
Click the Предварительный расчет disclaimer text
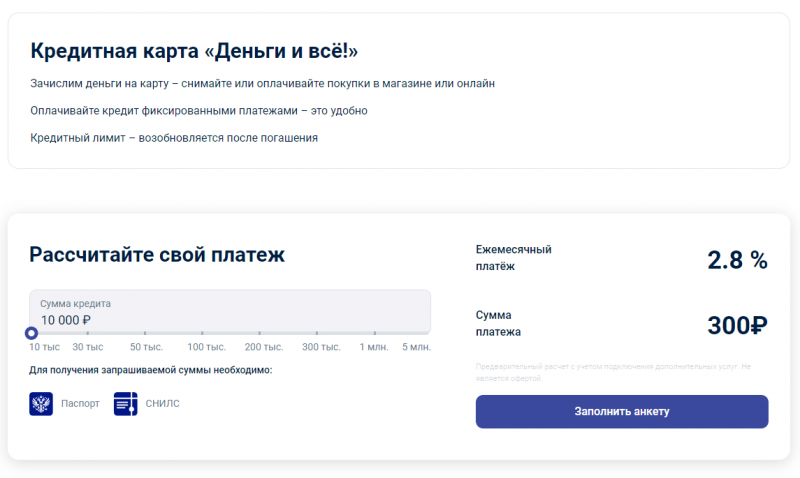[x=613, y=372]
